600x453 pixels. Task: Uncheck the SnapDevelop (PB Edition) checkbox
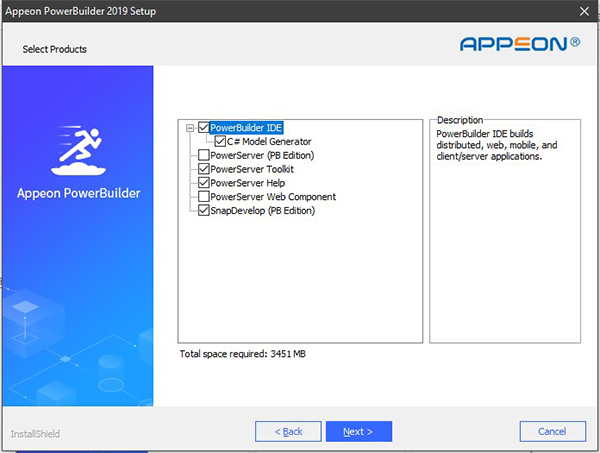[204, 212]
